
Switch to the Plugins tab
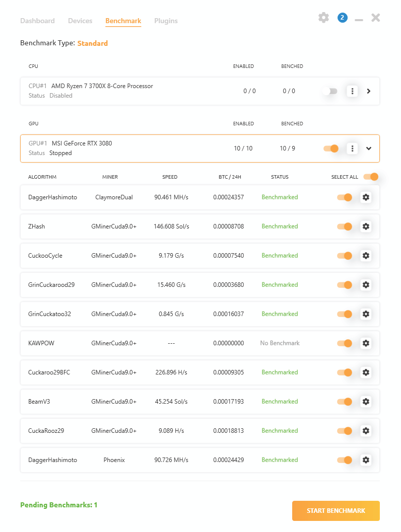[x=166, y=21]
